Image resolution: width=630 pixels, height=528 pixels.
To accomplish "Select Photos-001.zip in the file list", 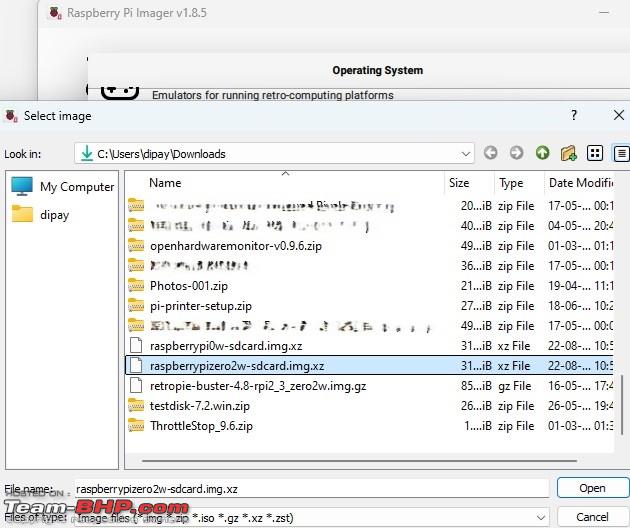I will coord(189,286).
